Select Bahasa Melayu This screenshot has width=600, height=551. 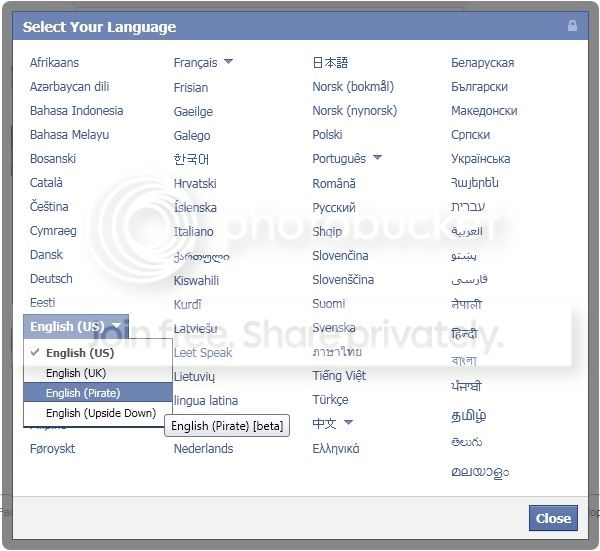69,135
